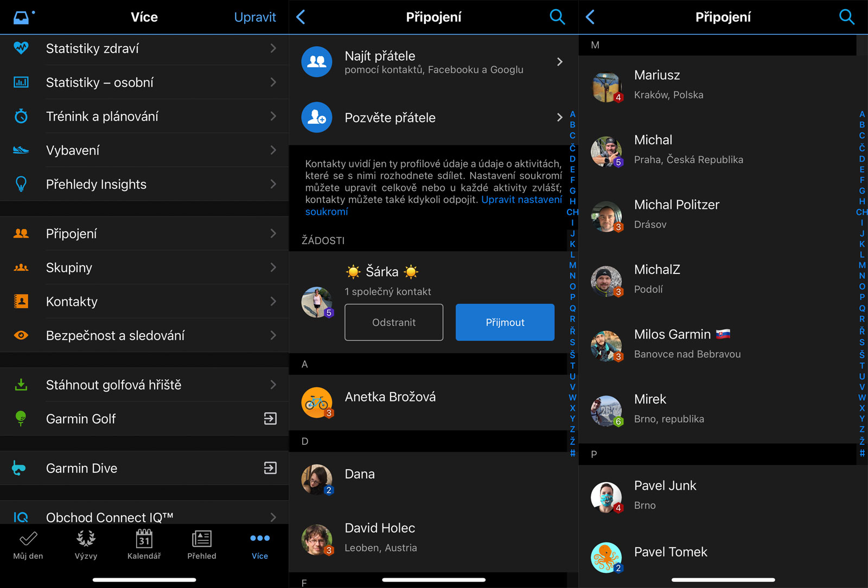Tap the Garmin Dive launch arrow icon
868x588 pixels.
[x=270, y=468]
